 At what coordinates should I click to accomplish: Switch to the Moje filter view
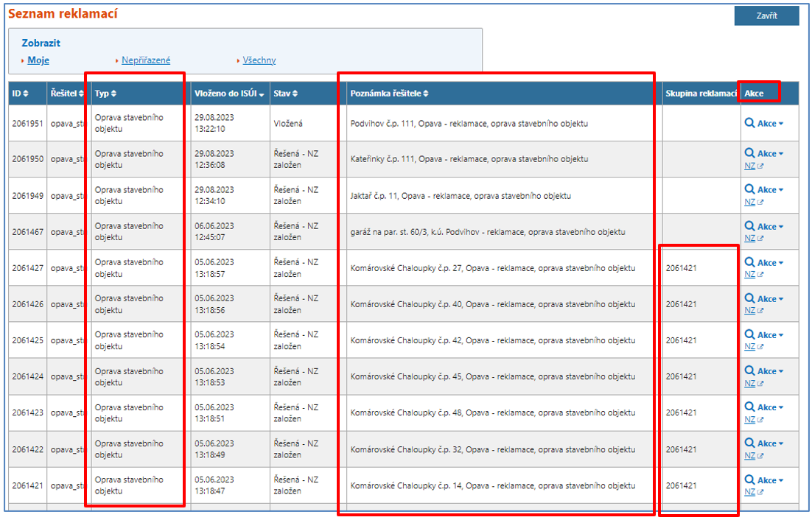pyautogui.click(x=38, y=60)
